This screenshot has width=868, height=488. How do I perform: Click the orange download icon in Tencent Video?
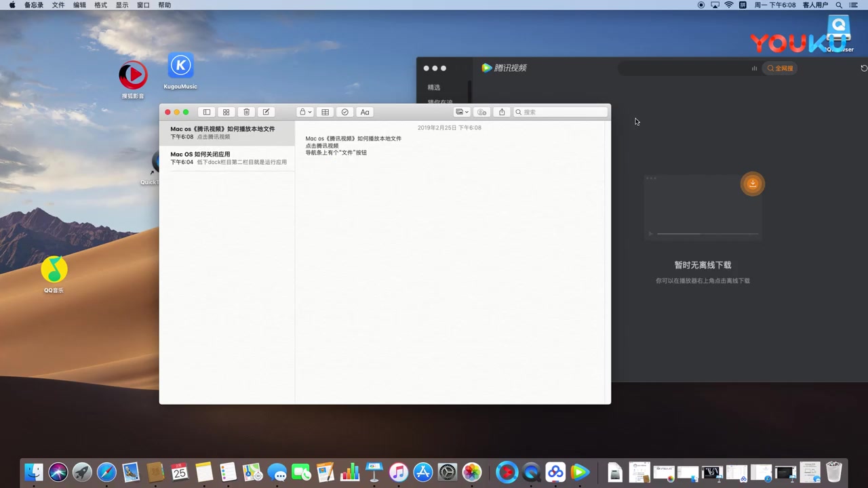point(753,184)
